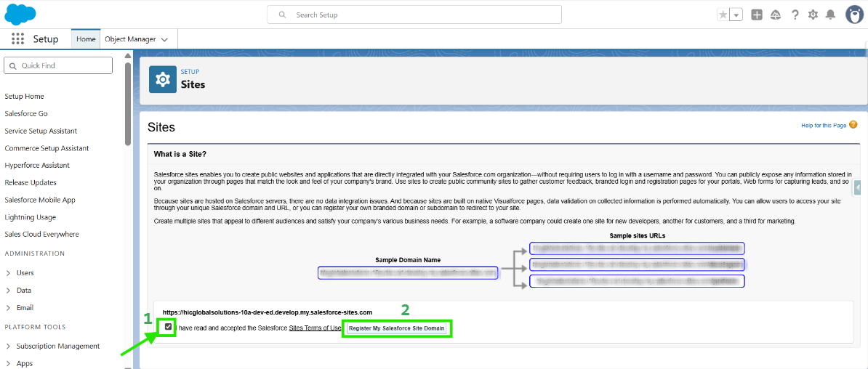Click the Favorites star icon

(x=723, y=15)
